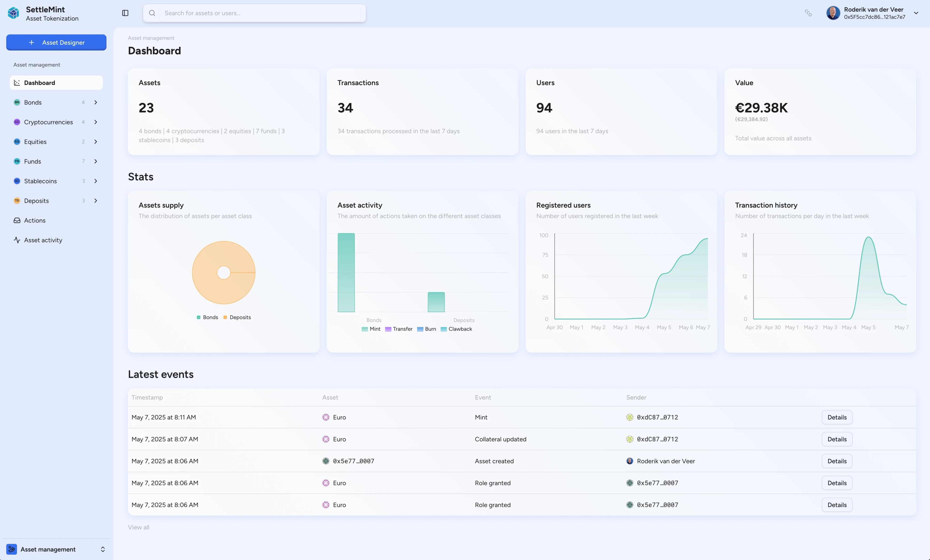Screen dimensions: 930x560
Task: Click the search magnifier icon
Action: [x=152, y=13]
